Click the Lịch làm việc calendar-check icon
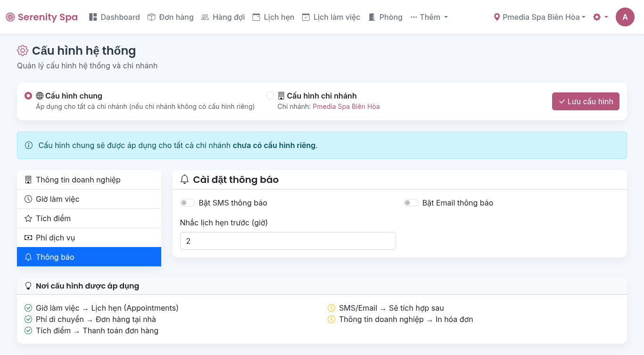Viewport: 644px width, 355px height. coord(306,17)
